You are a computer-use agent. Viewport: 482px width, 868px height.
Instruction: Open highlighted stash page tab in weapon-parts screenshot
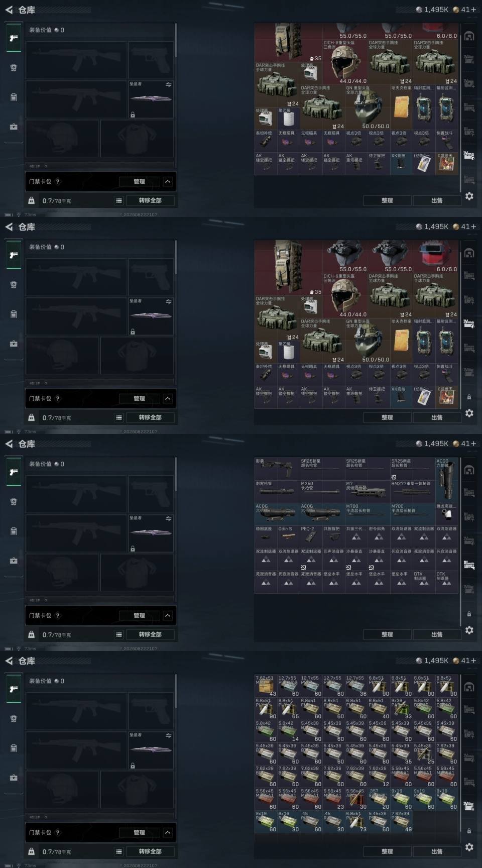pos(469,565)
